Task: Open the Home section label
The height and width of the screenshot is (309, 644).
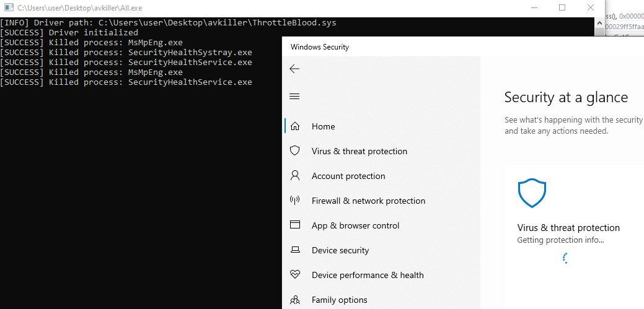Action: pos(323,126)
